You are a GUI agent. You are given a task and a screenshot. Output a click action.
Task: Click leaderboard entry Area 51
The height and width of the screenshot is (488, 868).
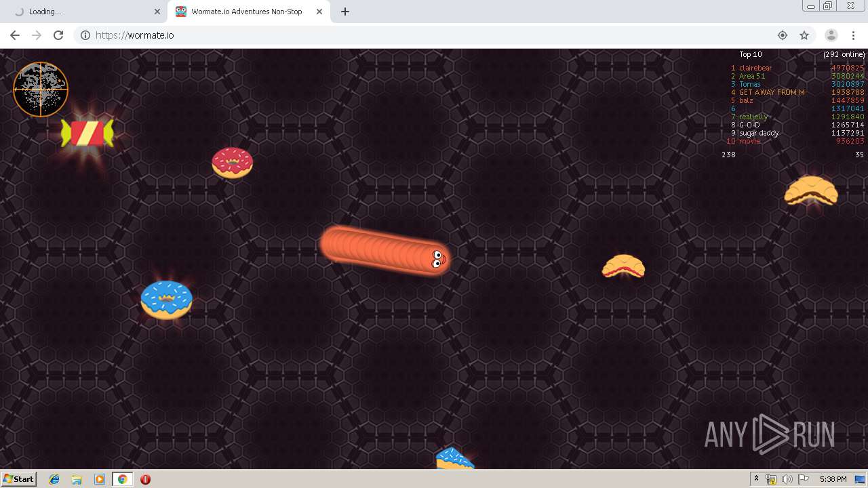click(x=752, y=76)
